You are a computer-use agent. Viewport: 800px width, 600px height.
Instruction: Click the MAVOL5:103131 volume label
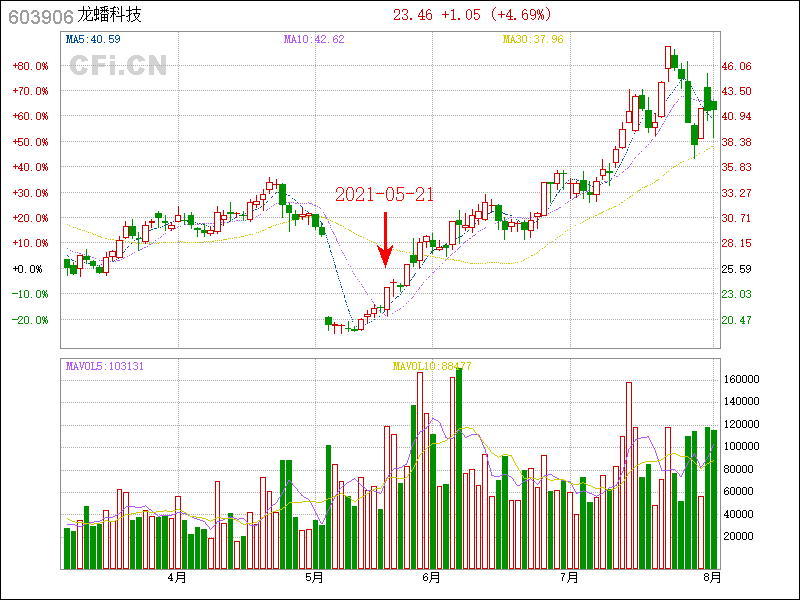click(105, 366)
